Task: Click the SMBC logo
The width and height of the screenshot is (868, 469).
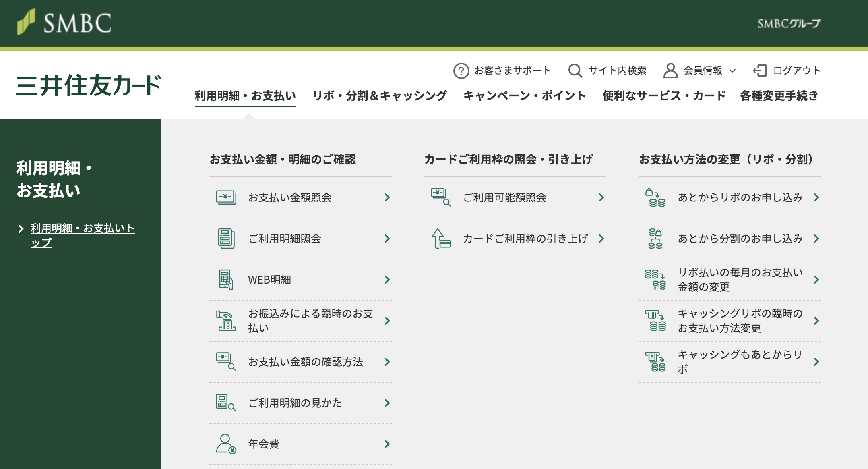Action: (64, 22)
